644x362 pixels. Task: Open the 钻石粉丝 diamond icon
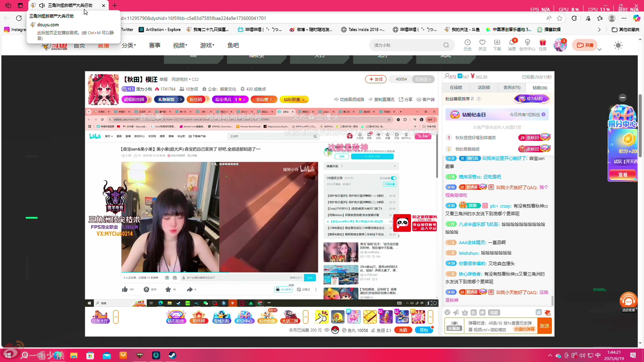[176, 317]
